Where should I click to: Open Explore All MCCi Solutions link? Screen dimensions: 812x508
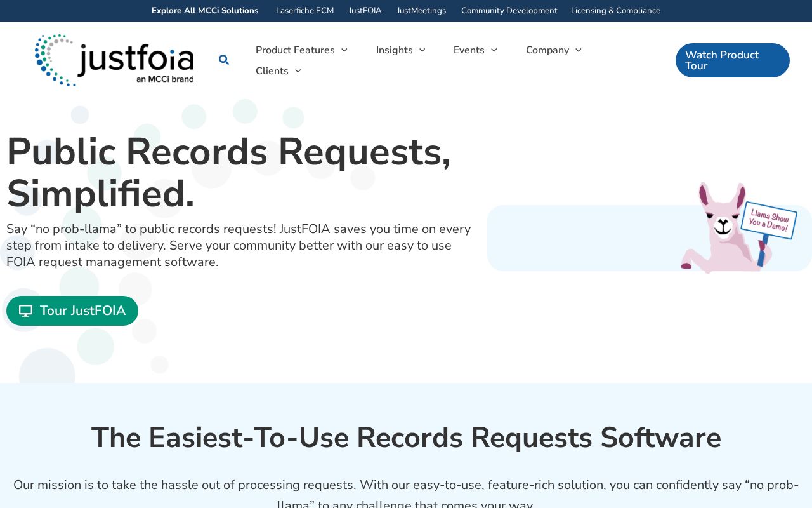[205, 11]
